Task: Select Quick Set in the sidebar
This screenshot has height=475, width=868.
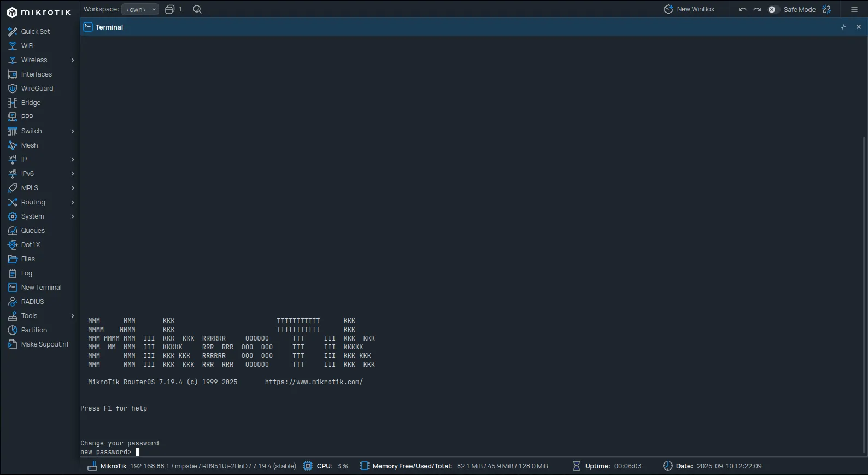Action: tap(36, 32)
